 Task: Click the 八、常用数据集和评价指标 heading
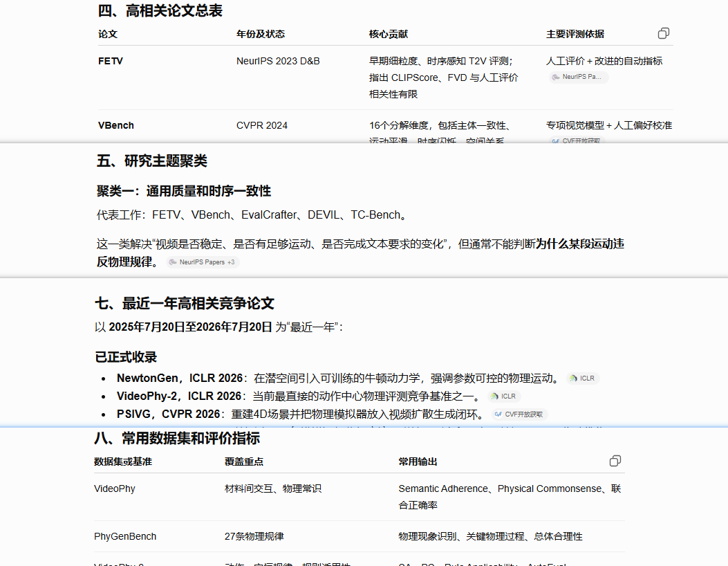click(177, 438)
